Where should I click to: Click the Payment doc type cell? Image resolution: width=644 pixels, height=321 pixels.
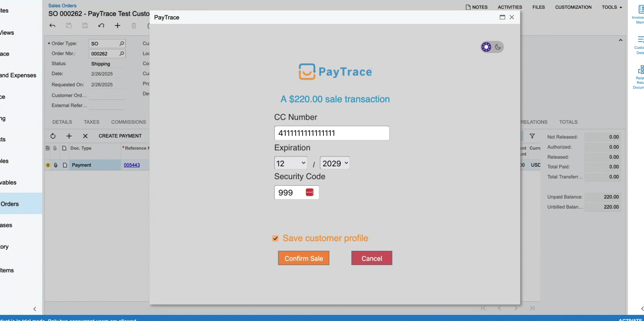pos(95,165)
